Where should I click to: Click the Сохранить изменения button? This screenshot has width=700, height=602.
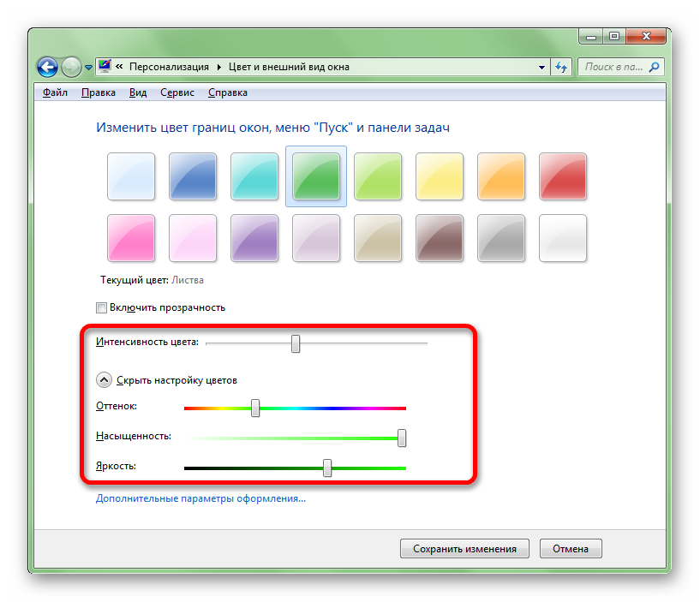[x=464, y=548]
